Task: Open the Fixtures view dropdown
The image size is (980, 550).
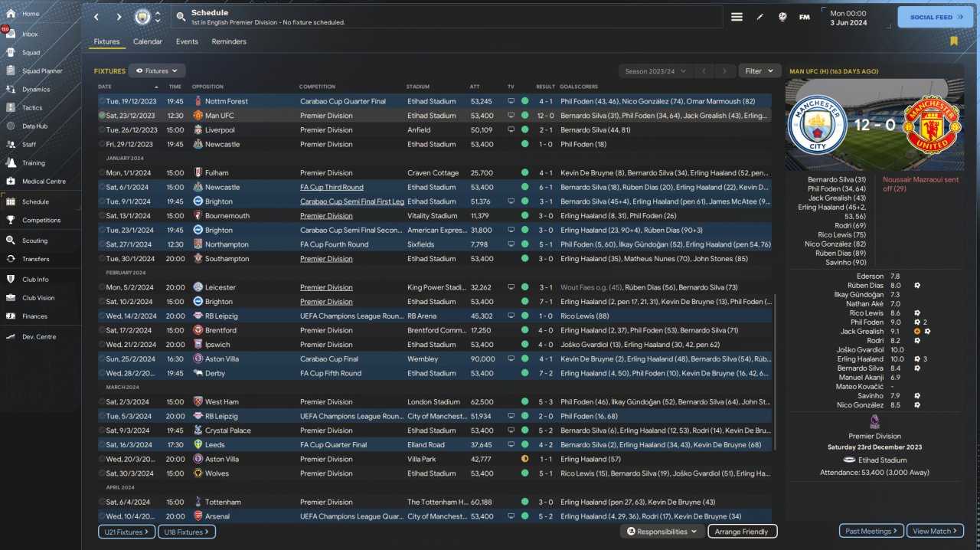Action: 156,70
